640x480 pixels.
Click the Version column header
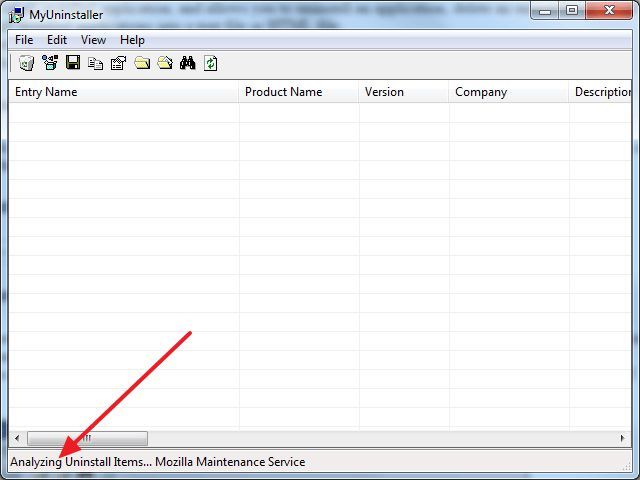(x=404, y=92)
